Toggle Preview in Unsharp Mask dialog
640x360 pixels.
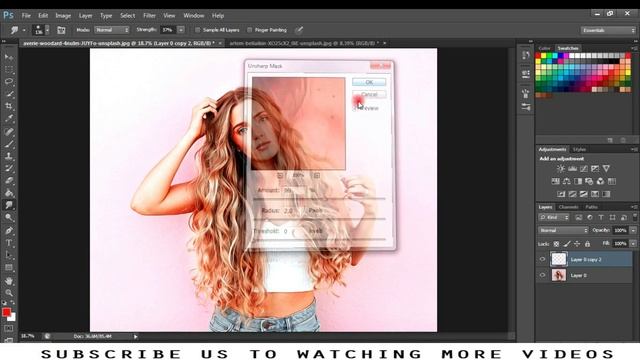(x=355, y=109)
